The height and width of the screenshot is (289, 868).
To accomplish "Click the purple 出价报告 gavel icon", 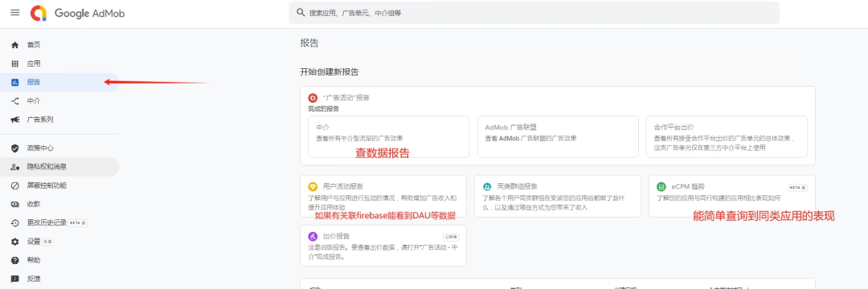I will coord(313,237).
